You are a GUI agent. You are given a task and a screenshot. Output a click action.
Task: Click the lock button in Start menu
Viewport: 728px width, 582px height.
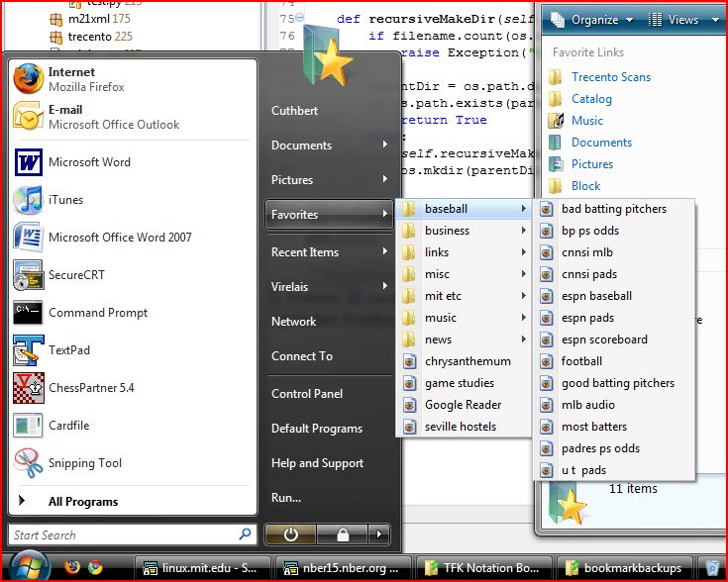[343, 534]
